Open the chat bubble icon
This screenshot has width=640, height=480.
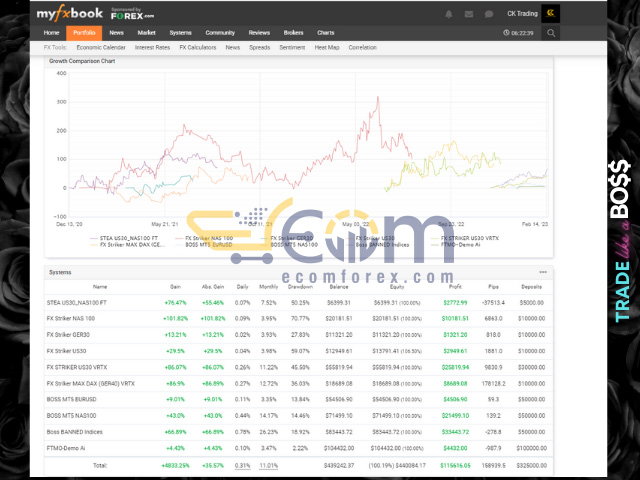(489, 14)
